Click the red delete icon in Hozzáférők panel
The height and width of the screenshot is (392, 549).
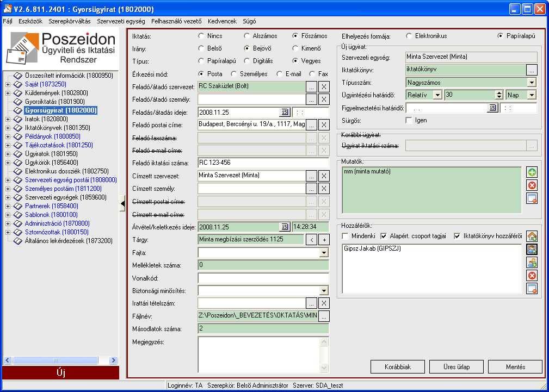[532, 276]
